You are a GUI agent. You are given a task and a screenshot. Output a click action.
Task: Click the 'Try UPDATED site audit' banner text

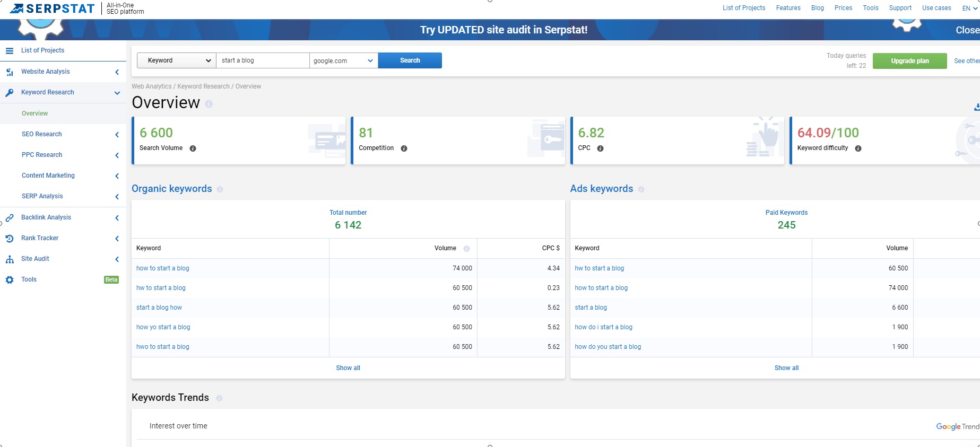point(504,30)
